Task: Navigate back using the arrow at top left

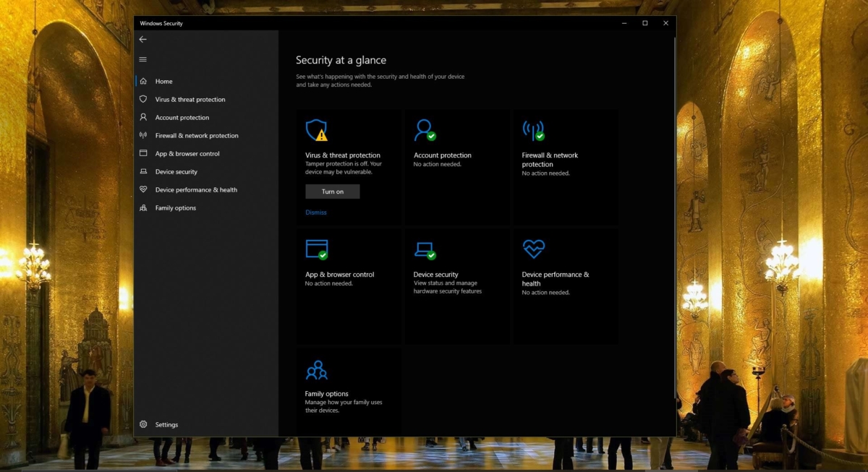Action: tap(142, 39)
